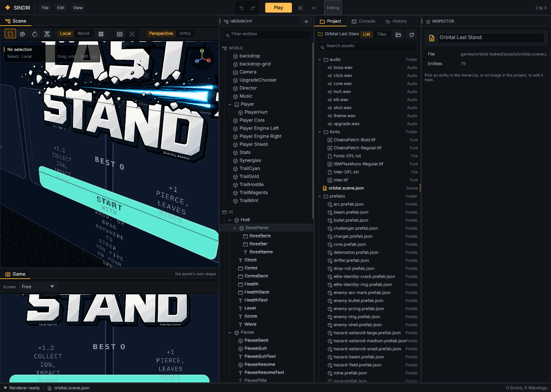Click the camera snapshot icon in Scene toolbar
Screen dimensions: 551x392
tap(120, 34)
